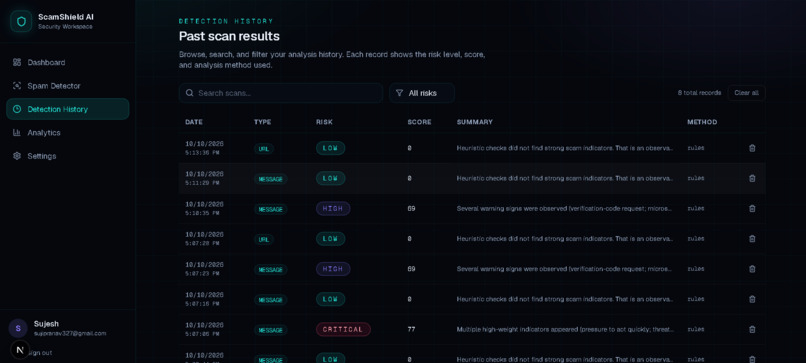Click the ScamShield AI shield logo
This screenshot has width=806, height=363.
[21, 21]
